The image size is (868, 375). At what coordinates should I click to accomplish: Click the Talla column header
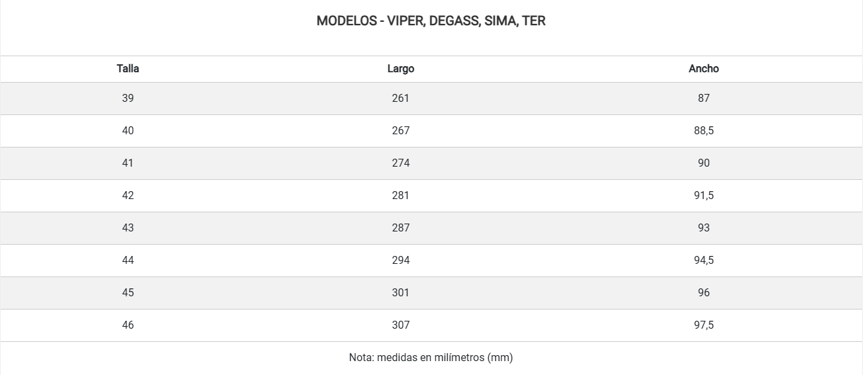128,69
